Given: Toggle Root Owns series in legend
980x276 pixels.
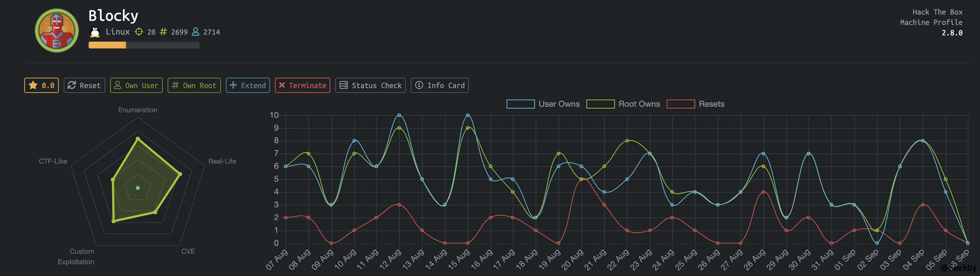Looking at the screenshot, I should [623, 104].
